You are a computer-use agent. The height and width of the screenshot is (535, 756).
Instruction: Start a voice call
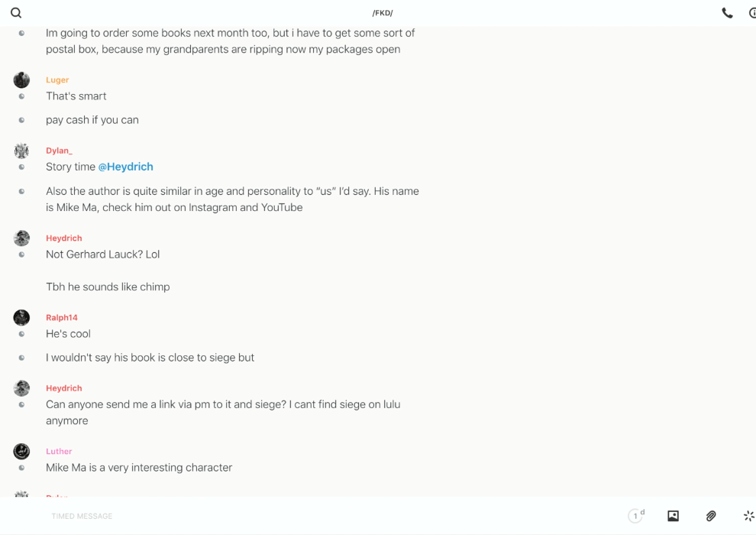[727, 13]
